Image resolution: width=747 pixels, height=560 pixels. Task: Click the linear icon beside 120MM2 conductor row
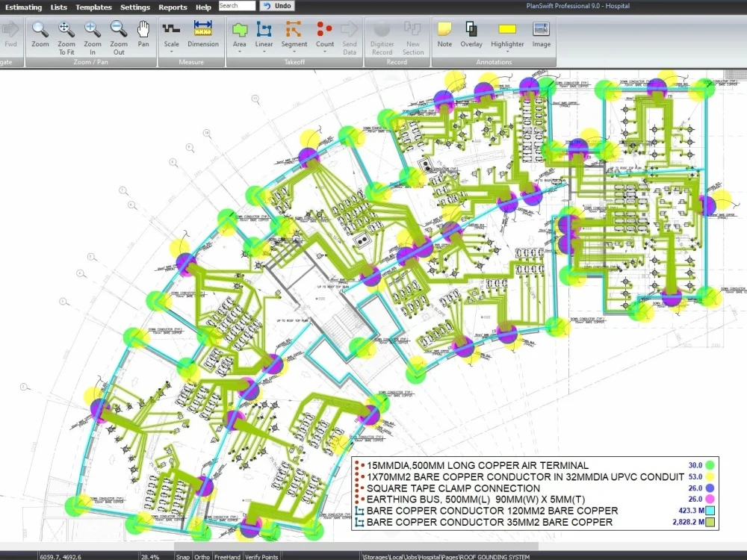pyautogui.click(x=360, y=511)
